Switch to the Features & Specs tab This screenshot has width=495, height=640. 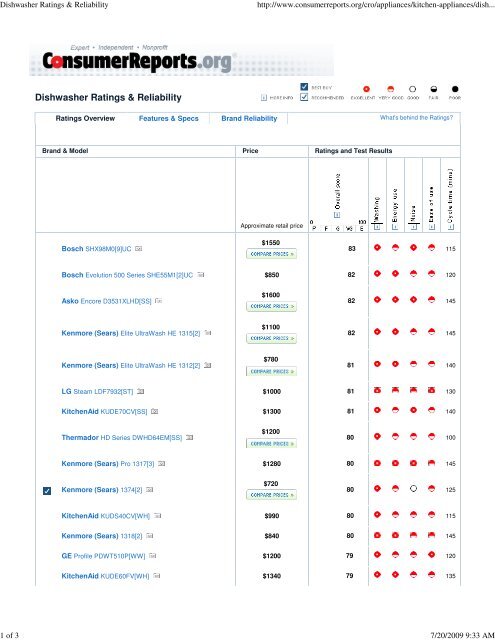click(x=169, y=118)
